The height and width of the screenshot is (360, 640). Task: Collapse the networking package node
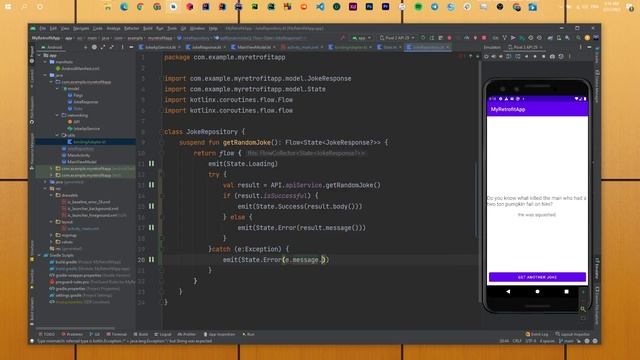tap(58, 115)
